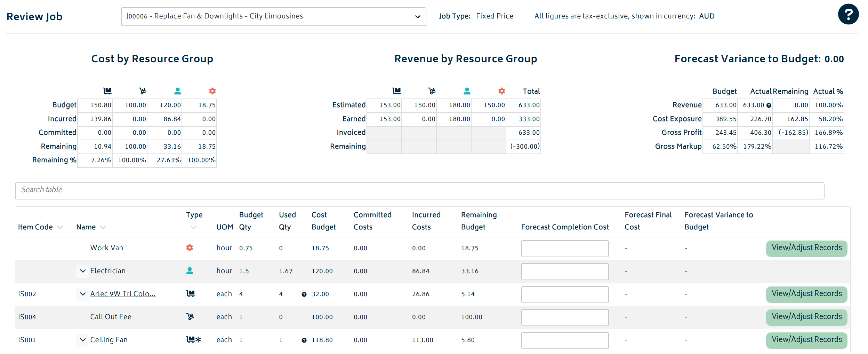
Task: Click the currency AUD label
Action: pos(707,16)
